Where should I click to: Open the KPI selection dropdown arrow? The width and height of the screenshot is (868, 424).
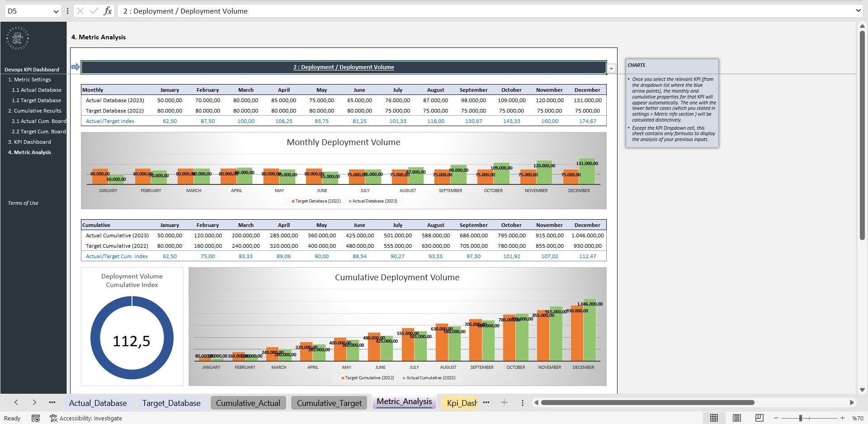click(611, 68)
